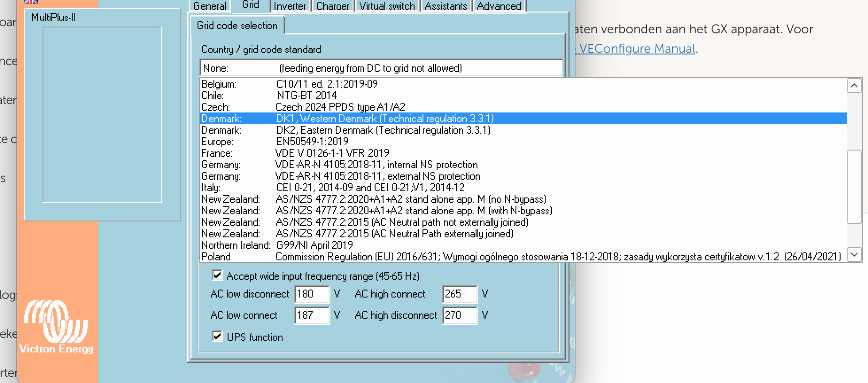868x383 pixels.
Task: Click the AC low disconnect voltage field
Action: pos(312,294)
